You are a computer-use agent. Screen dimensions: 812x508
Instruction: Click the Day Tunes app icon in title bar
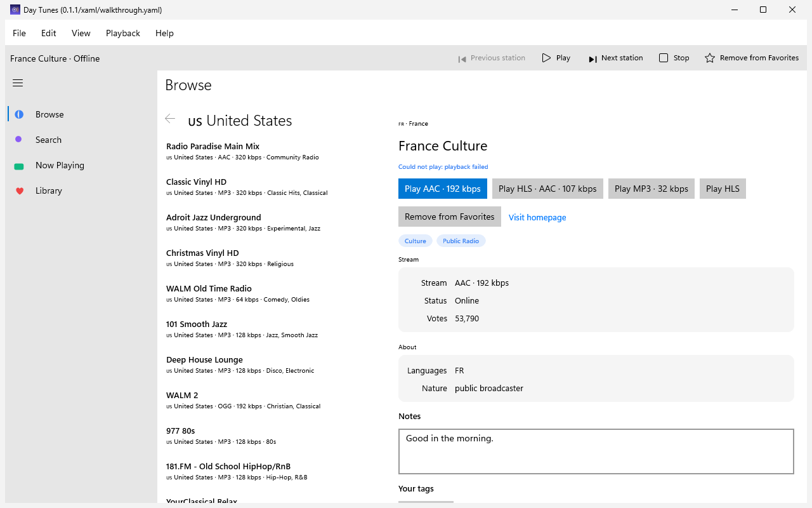coord(15,10)
